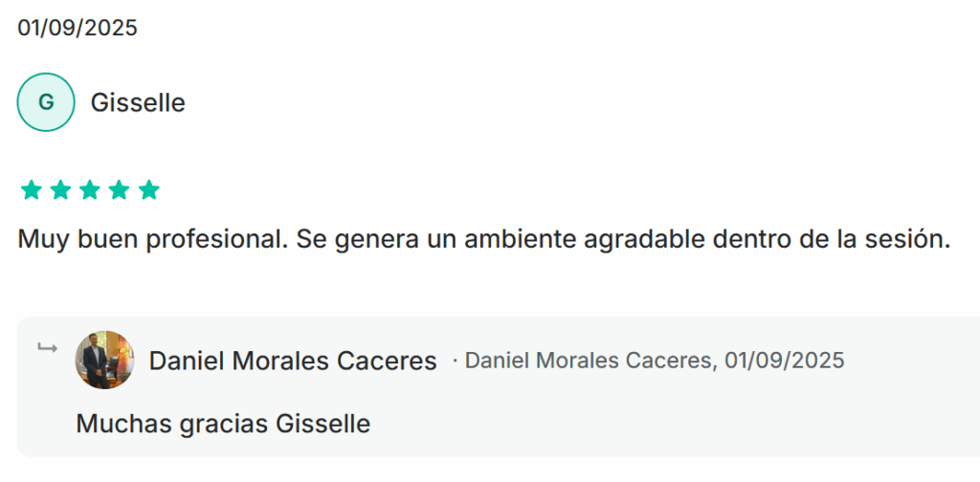Viewport: 980px width, 482px height.
Task: Select the fourth rating star
Action: (x=120, y=190)
